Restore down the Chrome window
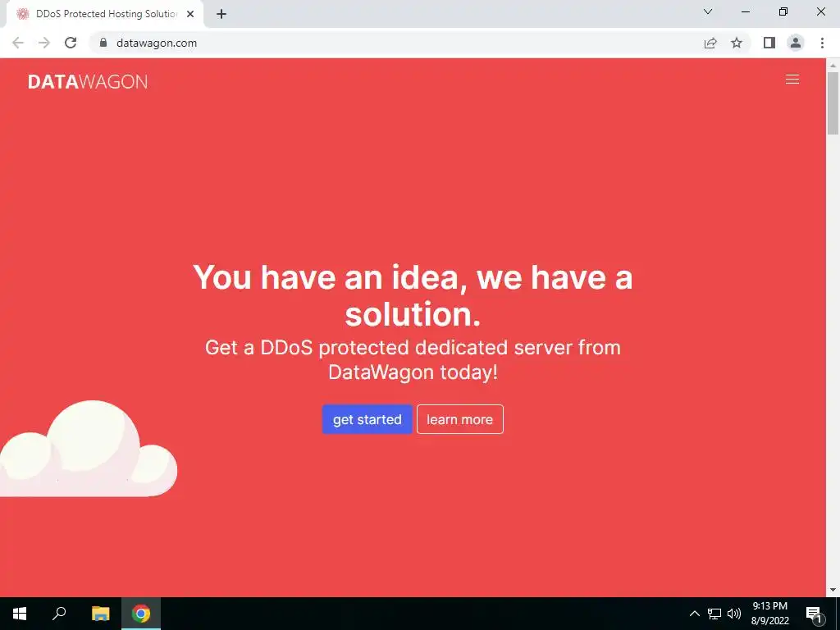Screen dimensions: 840x630 [x=783, y=11]
